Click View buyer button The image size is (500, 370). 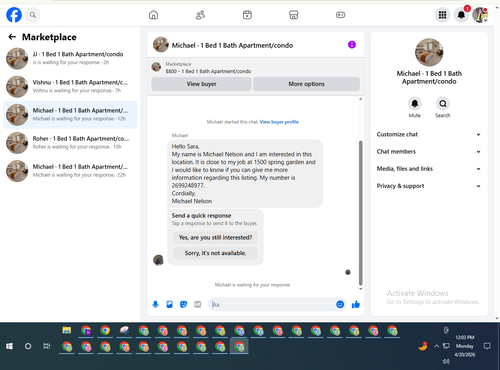(x=201, y=84)
